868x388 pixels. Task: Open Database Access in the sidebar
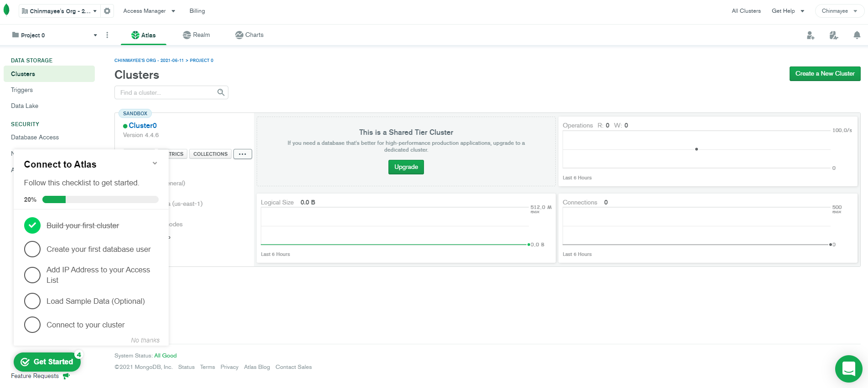point(35,138)
